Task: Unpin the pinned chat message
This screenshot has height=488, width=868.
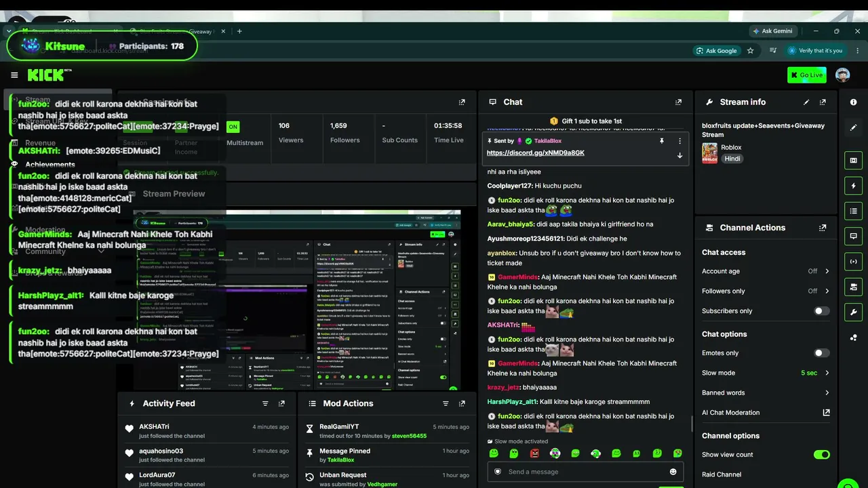Action: 661,141
